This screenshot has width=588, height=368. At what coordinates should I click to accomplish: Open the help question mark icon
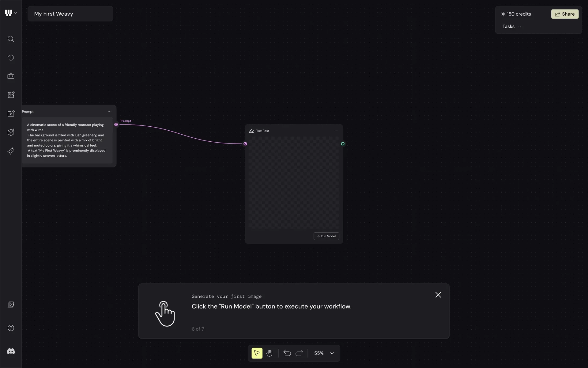11,328
